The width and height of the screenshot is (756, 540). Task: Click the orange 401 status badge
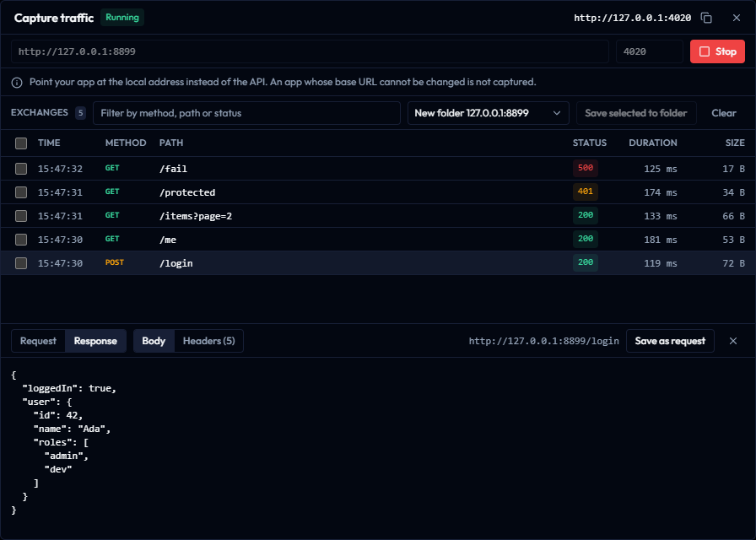(586, 192)
